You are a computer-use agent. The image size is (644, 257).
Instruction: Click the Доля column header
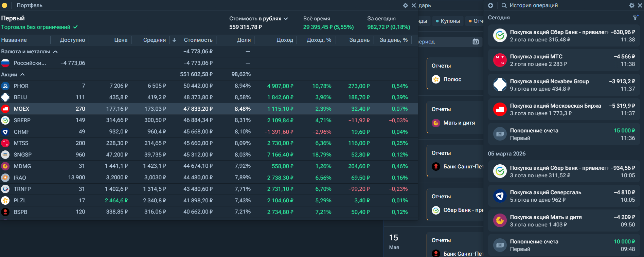pyautogui.click(x=244, y=40)
